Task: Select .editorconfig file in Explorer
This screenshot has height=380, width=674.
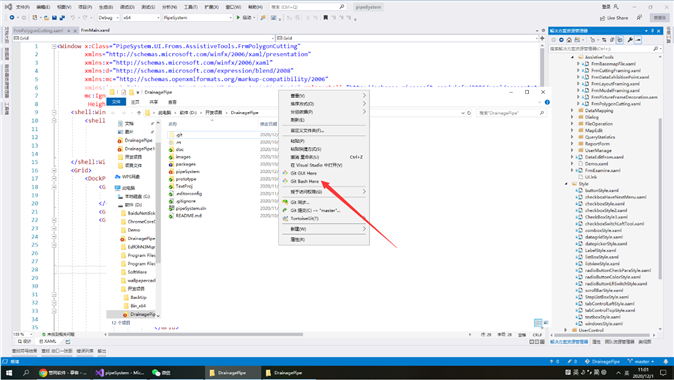Action: point(189,193)
